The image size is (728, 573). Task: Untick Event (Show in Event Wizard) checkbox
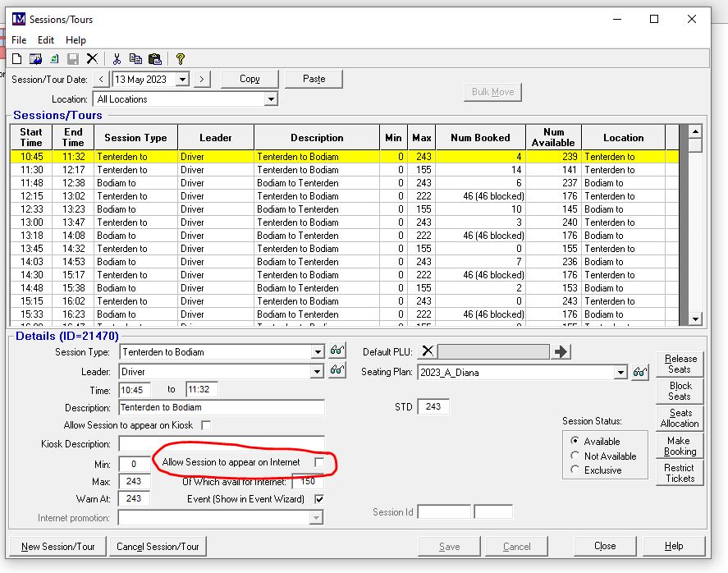tap(319, 499)
